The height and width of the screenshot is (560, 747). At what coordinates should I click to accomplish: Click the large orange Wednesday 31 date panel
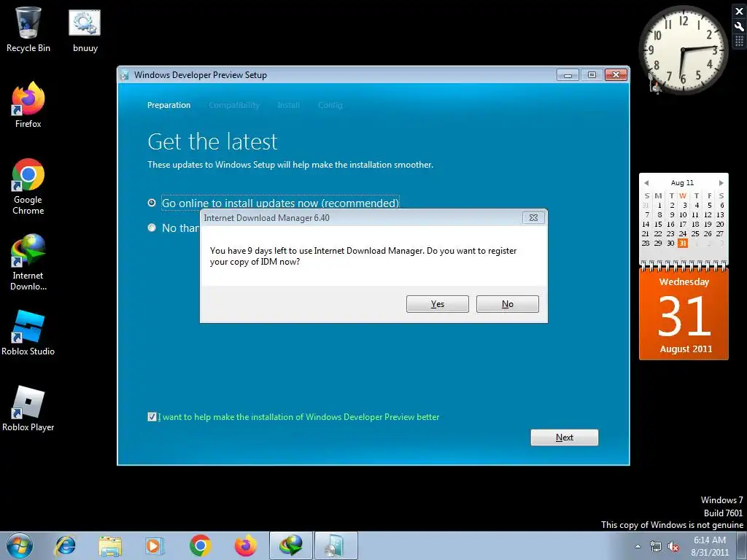(684, 314)
